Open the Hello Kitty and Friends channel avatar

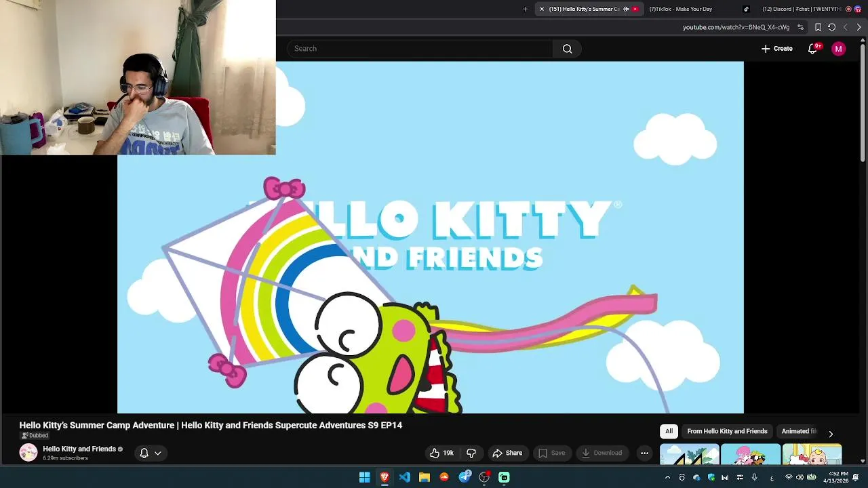[x=28, y=453]
